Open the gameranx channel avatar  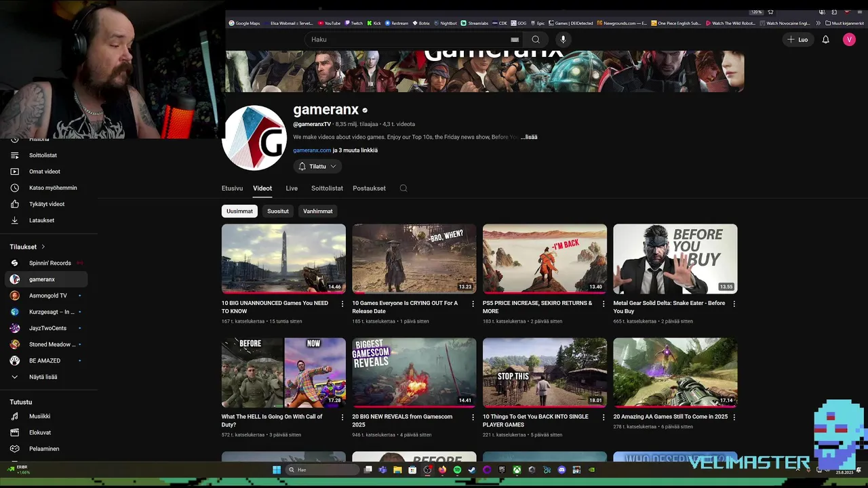click(254, 138)
